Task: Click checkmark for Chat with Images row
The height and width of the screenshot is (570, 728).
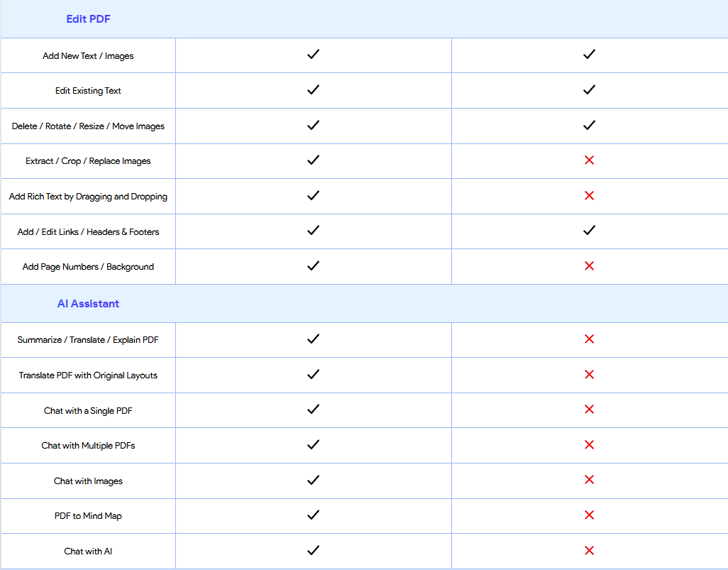Action: point(314,479)
